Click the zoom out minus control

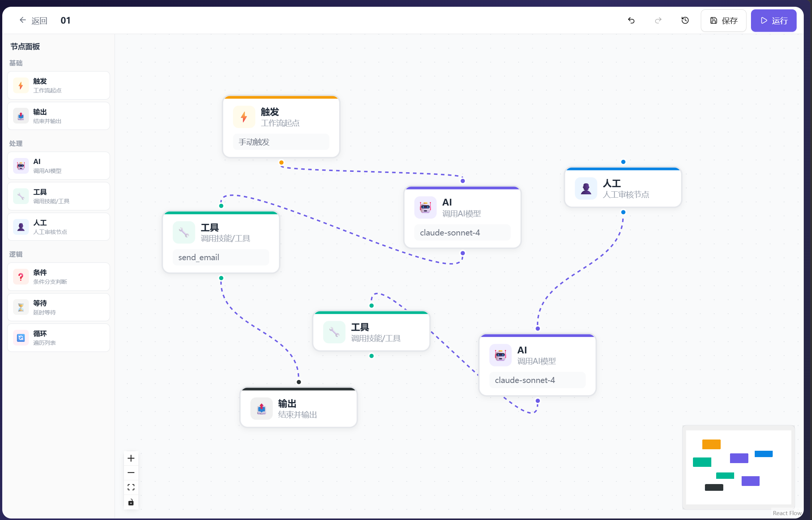point(131,473)
